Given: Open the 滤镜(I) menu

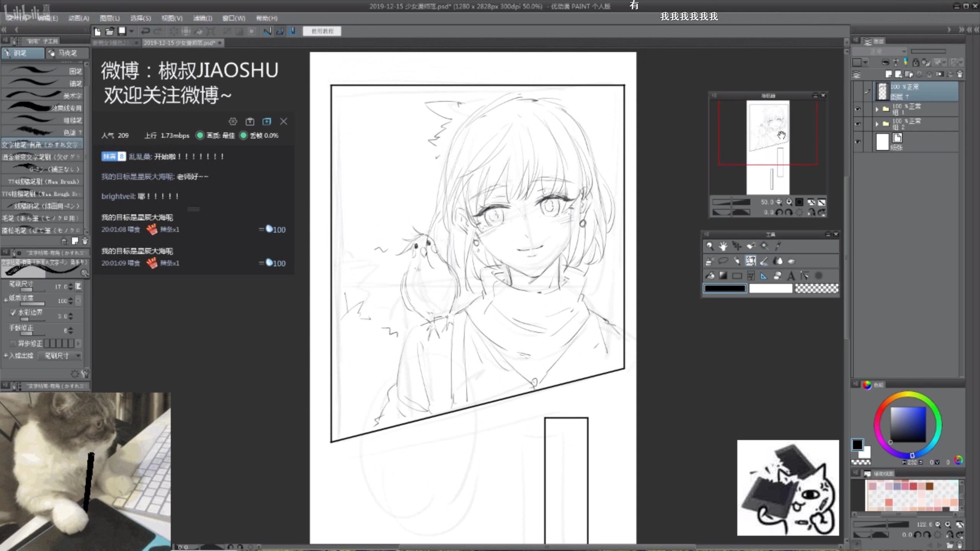Looking at the screenshot, I should [203, 18].
